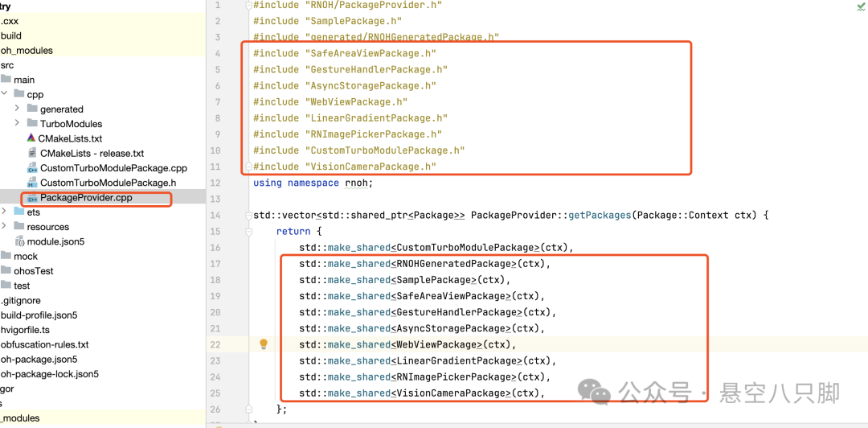Image resolution: width=868 pixels, height=428 pixels.
Task: Select the mock folder
Action: coord(26,256)
